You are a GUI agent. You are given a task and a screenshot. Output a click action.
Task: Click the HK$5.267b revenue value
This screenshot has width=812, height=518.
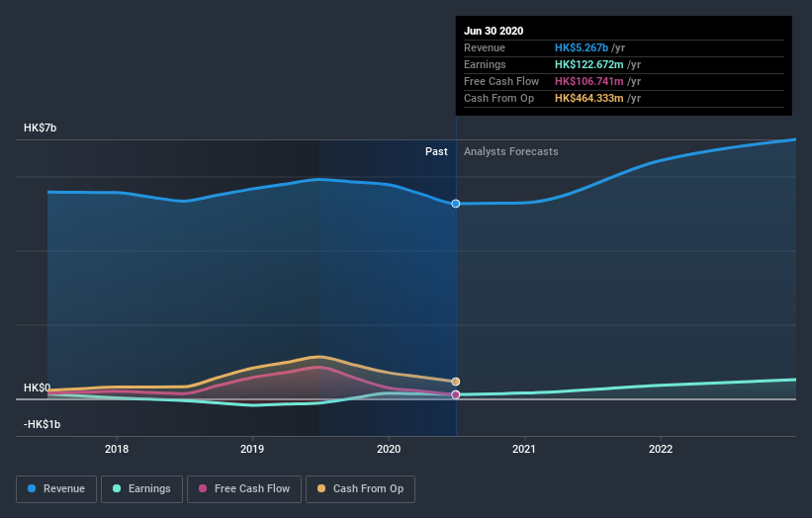coord(582,47)
